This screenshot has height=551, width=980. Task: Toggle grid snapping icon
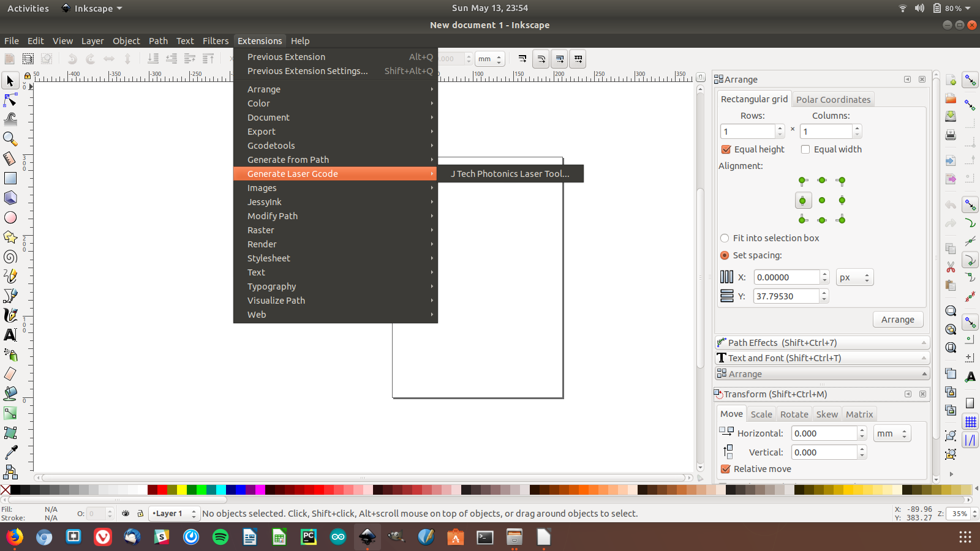pos(970,422)
